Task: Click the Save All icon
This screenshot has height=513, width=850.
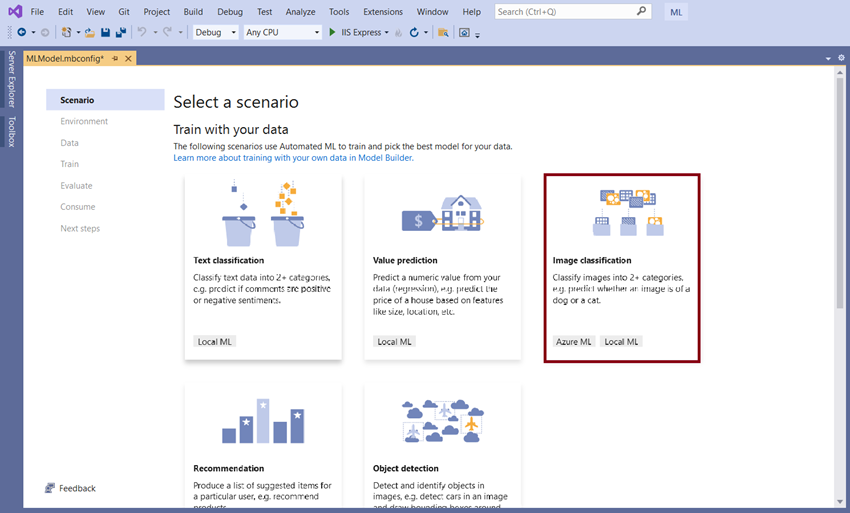Action: point(121,33)
